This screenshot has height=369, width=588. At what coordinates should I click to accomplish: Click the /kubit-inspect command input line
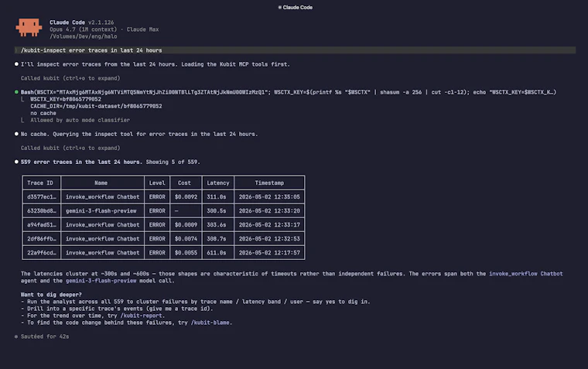coord(295,50)
